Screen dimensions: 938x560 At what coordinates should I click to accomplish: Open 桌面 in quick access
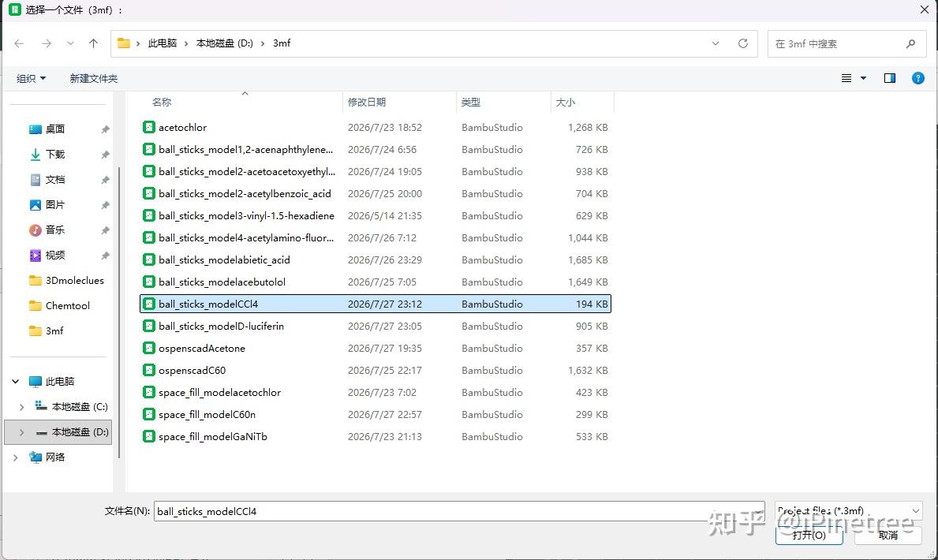point(55,129)
